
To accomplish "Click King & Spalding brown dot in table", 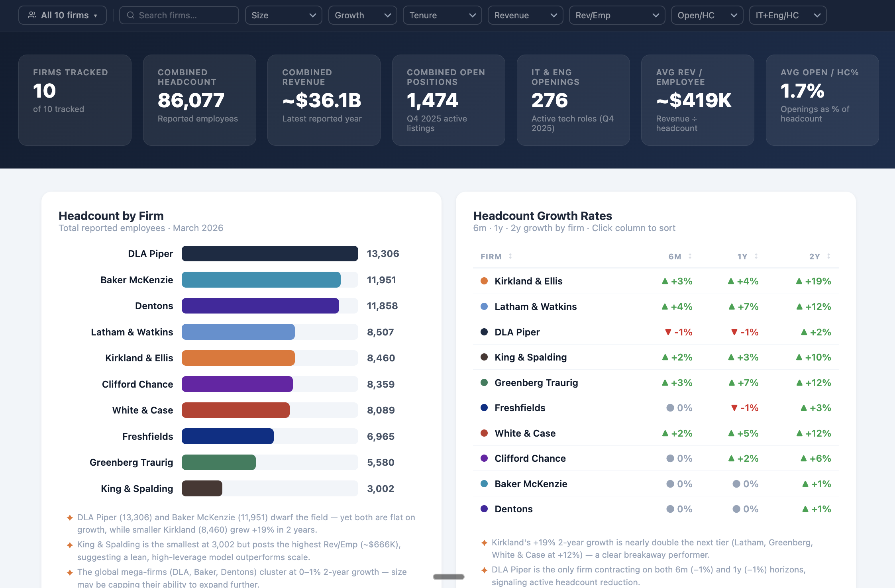I will [484, 357].
